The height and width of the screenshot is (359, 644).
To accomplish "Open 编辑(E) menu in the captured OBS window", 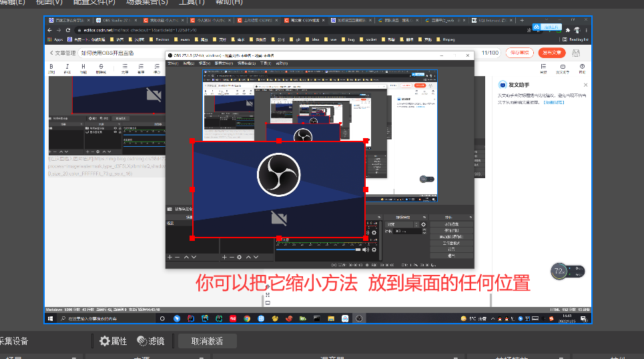I will pyautogui.click(x=188, y=63).
